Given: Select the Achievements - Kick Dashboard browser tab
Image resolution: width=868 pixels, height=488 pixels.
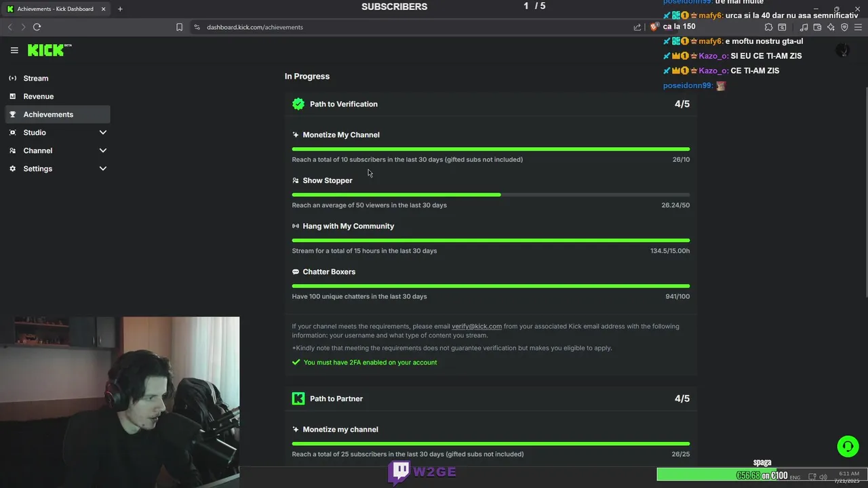Looking at the screenshot, I should [x=56, y=9].
